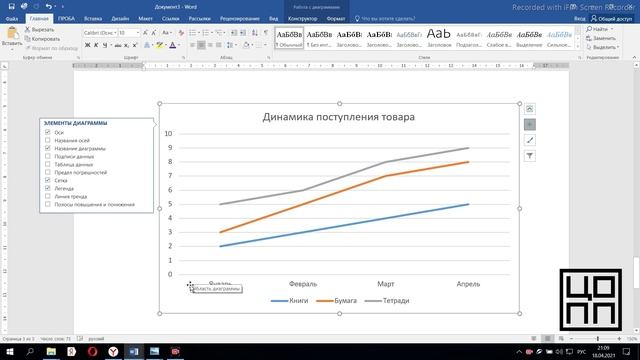
Task: Apply the Обычный style
Action: click(x=289, y=38)
